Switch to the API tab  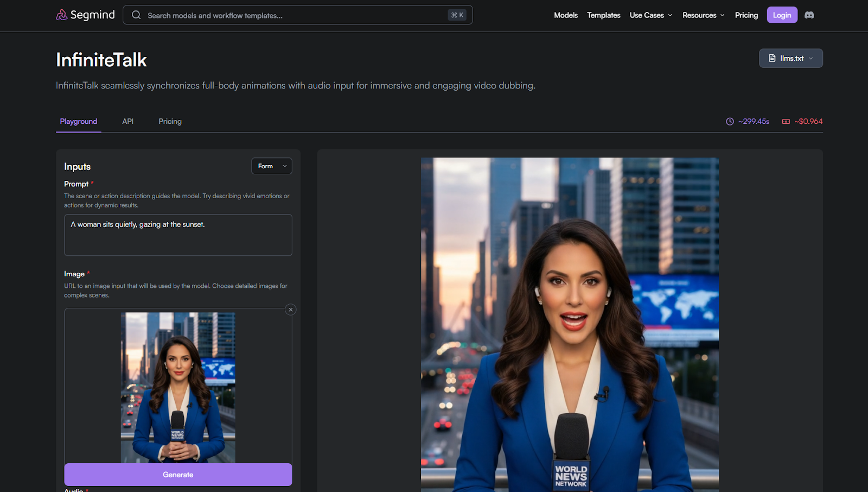tap(127, 121)
